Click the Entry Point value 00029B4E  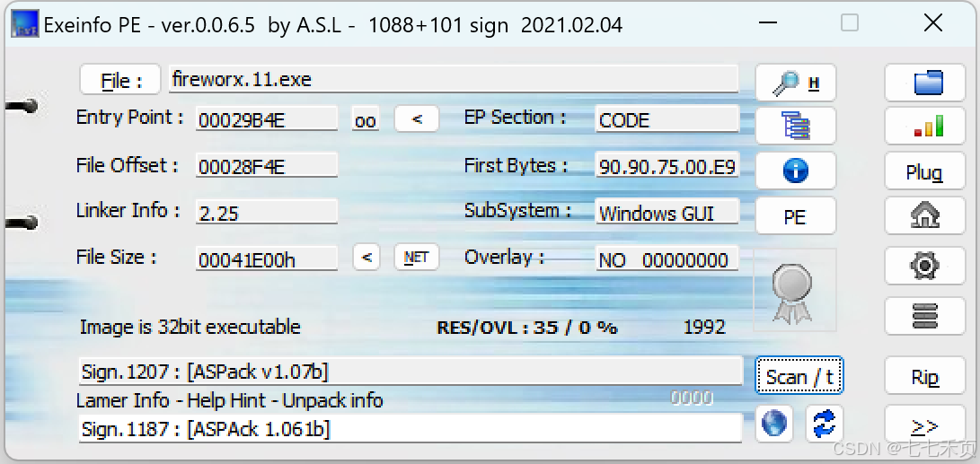[x=267, y=119]
